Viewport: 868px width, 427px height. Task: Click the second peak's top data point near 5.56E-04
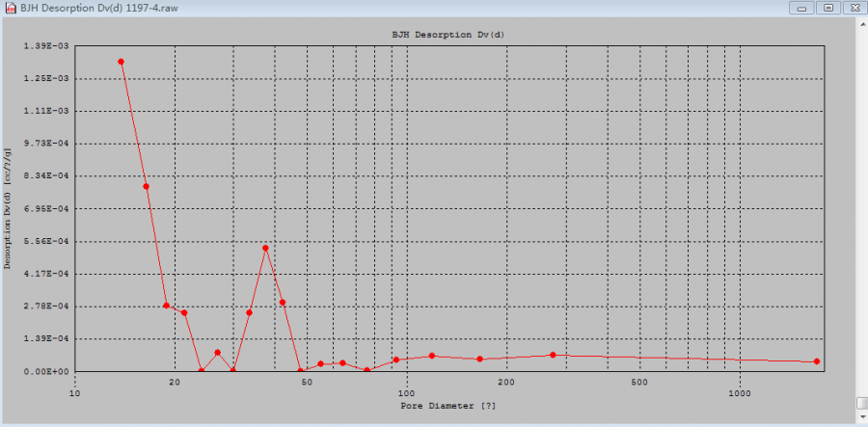266,249
